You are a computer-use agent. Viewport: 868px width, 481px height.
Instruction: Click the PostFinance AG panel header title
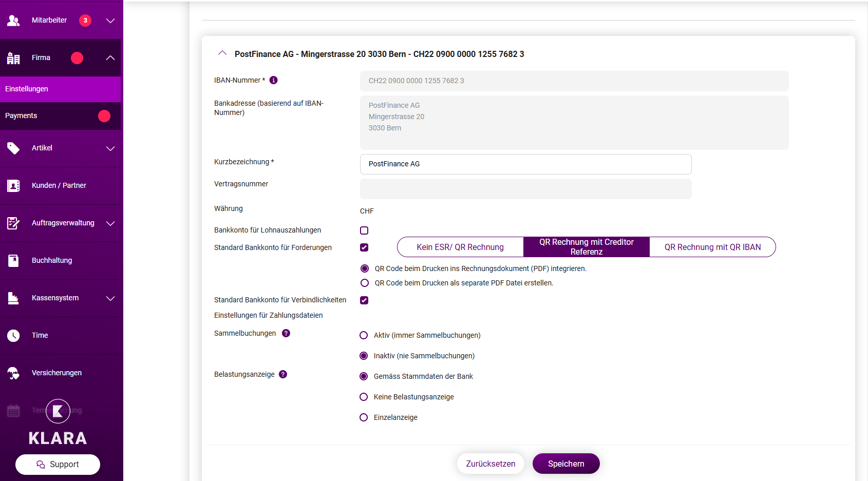click(x=379, y=54)
